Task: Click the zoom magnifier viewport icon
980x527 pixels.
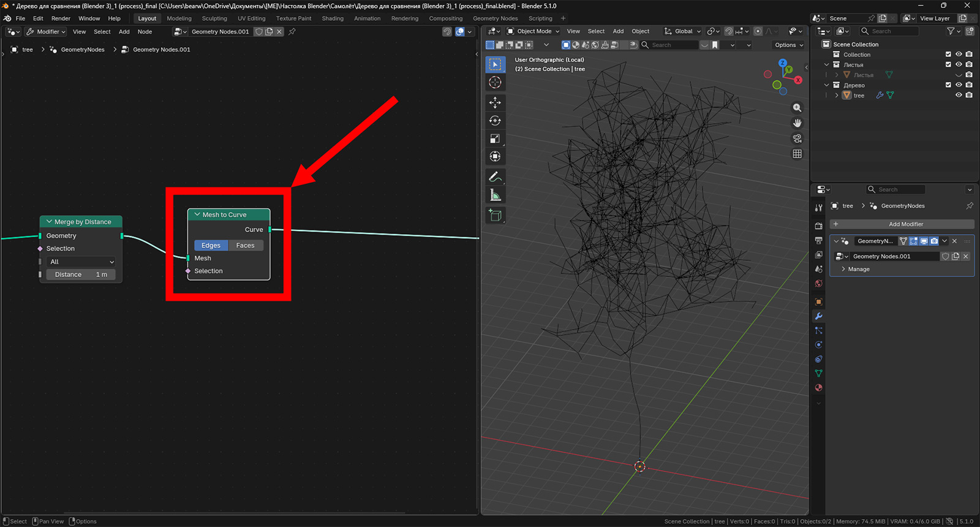Action: (x=797, y=108)
